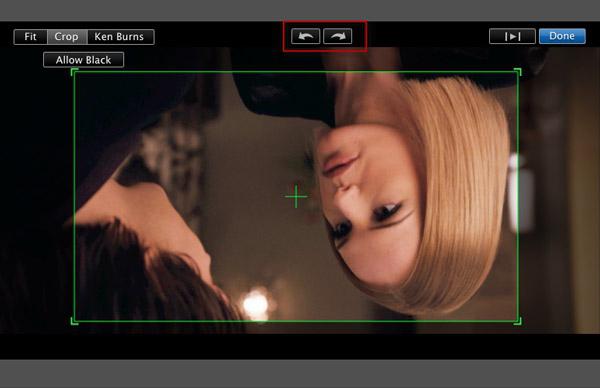Rotate the clip counterclockwise with left arrow

pos(305,36)
